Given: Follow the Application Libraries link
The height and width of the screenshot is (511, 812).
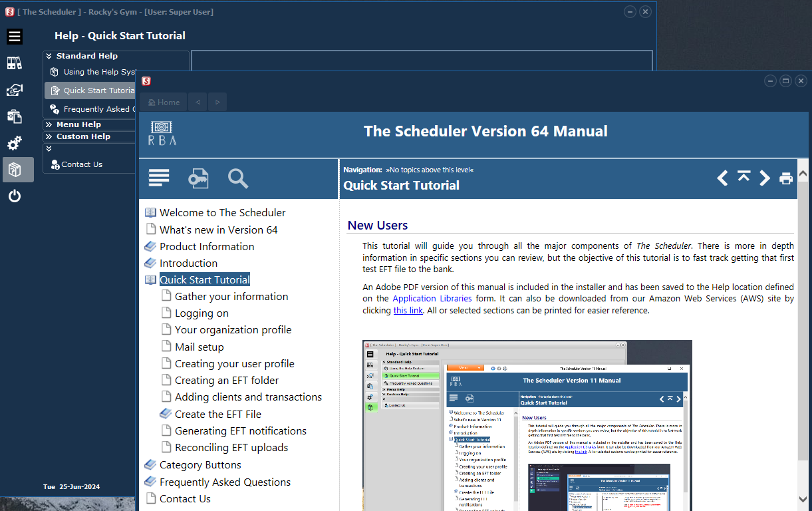Looking at the screenshot, I should coord(432,299).
